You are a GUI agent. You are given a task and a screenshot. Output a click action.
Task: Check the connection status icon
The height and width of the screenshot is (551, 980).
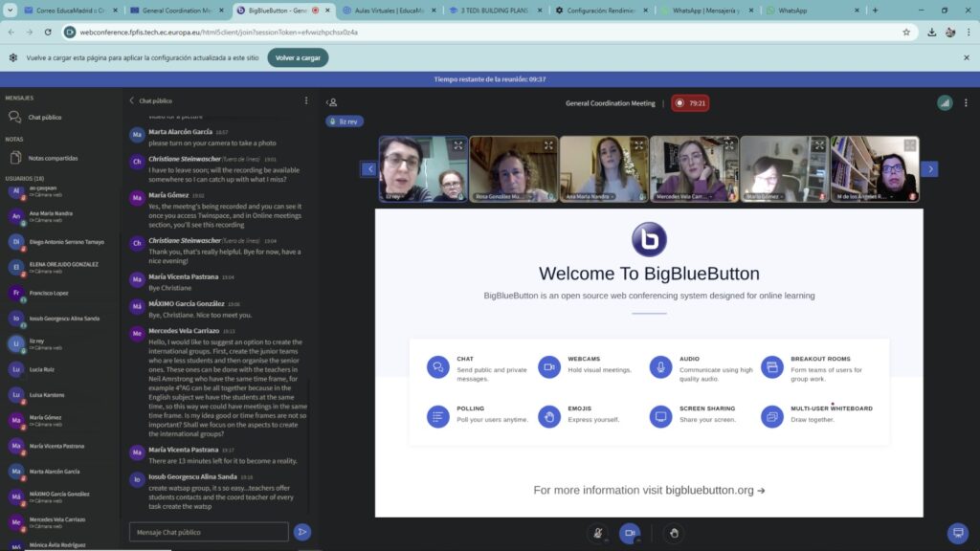[945, 102]
